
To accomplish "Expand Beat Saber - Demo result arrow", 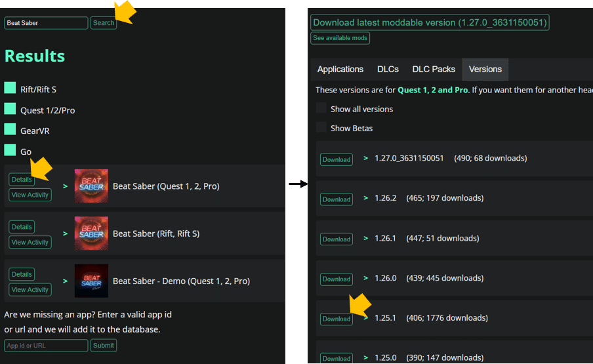I will coord(65,281).
